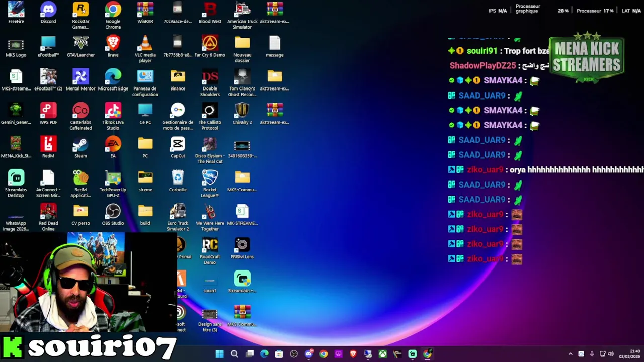Open Ce PC desktop icon
The height and width of the screenshot is (362, 644).
[x=145, y=114]
